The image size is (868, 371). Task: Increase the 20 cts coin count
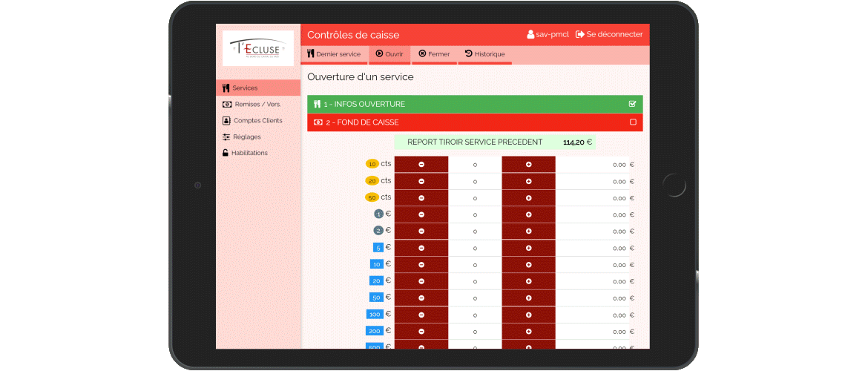pyautogui.click(x=529, y=181)
